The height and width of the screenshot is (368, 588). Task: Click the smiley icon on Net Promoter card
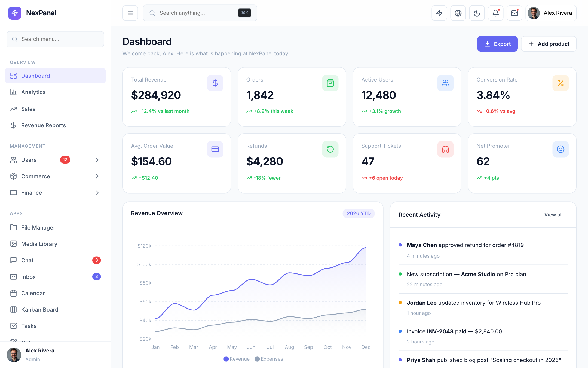[561, 149]
